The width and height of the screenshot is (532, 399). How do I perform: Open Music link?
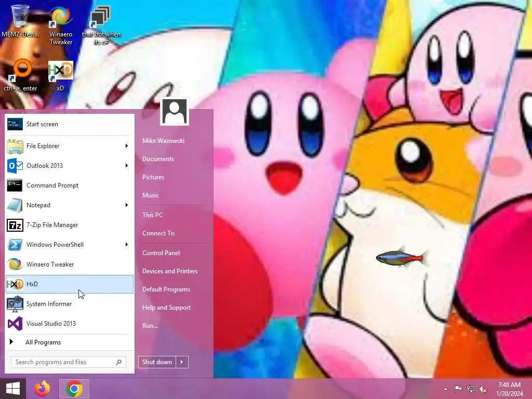coord(151,195)
